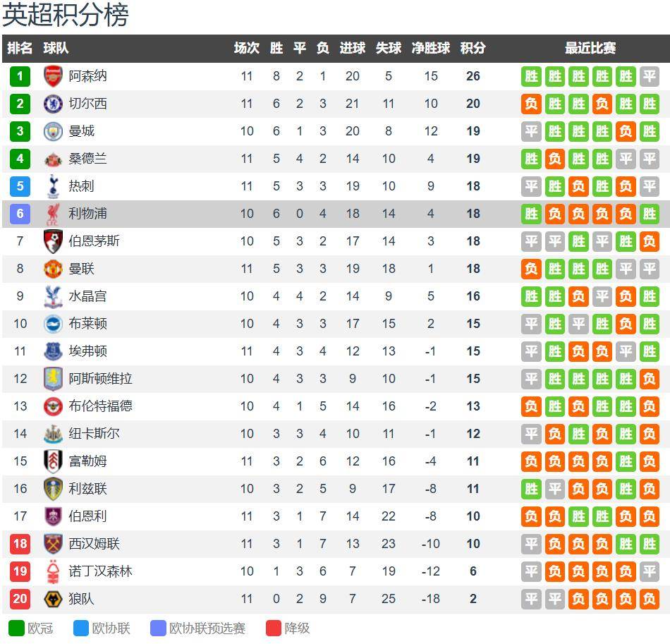670x644 pixels.
Task: Click the Tottenham crest icon
Action: point(53,186)
